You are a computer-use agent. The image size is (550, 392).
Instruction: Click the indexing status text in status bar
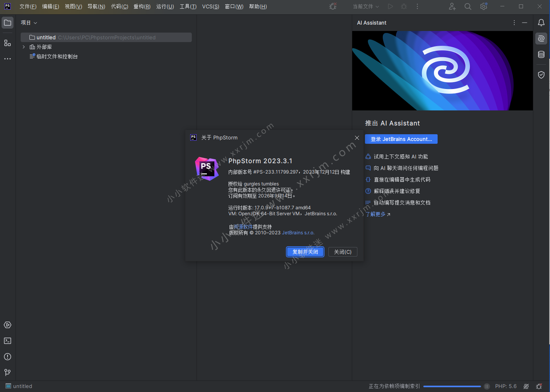click(x=394, y=386)
